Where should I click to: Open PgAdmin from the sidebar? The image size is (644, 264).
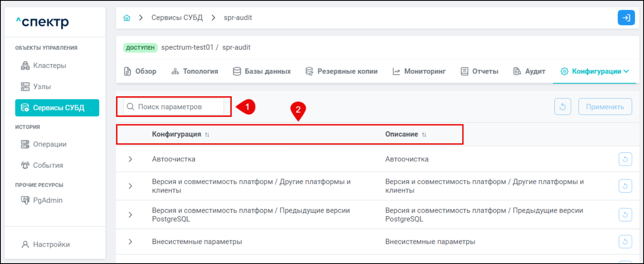[47, 200]
